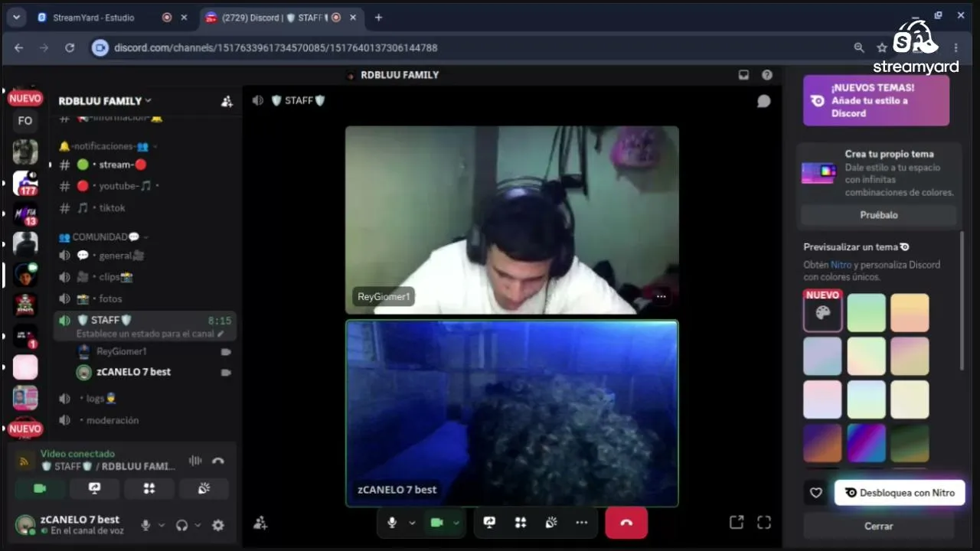
Task: Mute the microphone in the user panel
Action: coord(145,525)
